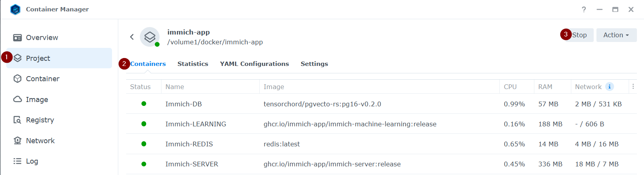Viewport: 644px width, 175px height.
Task: Open Network in the sidebar
Action: (59, 140)
